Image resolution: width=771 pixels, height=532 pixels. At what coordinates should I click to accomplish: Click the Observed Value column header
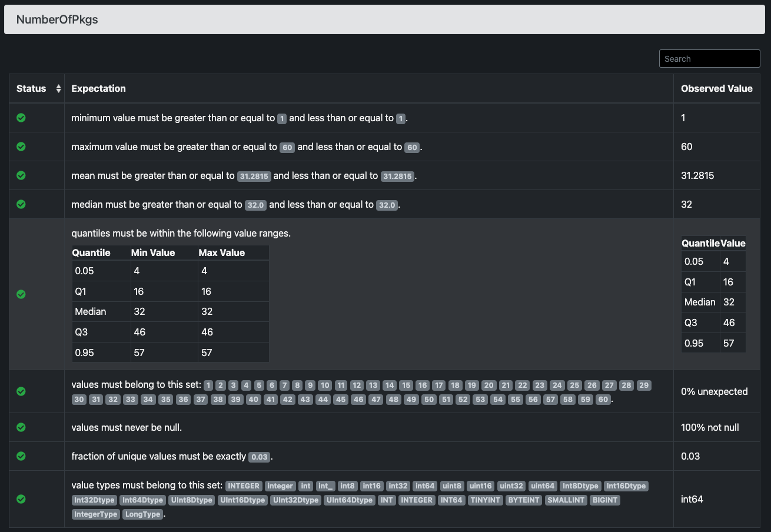pos(717,88)
